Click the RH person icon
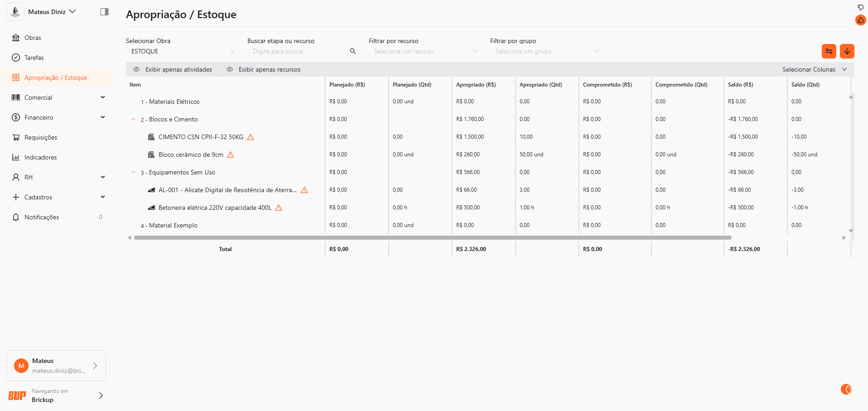This screenshot has width=868, height=411. (16, 177)
